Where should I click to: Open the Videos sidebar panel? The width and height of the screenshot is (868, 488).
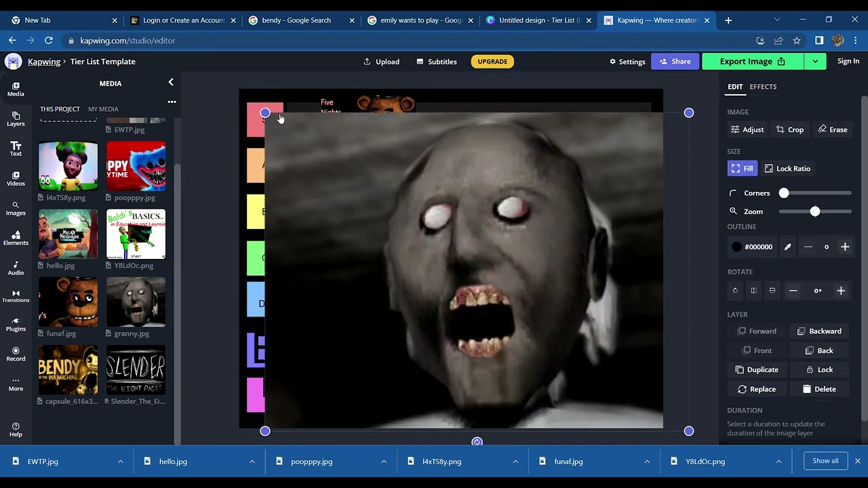(16, 179)
